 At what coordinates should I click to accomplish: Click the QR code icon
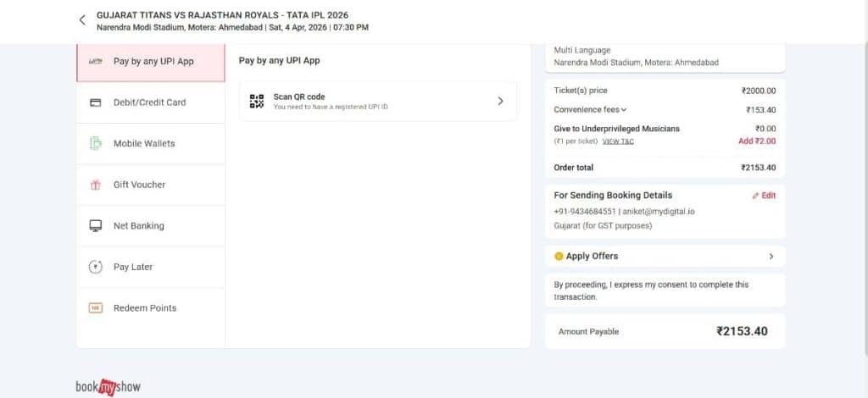point(256,101)
